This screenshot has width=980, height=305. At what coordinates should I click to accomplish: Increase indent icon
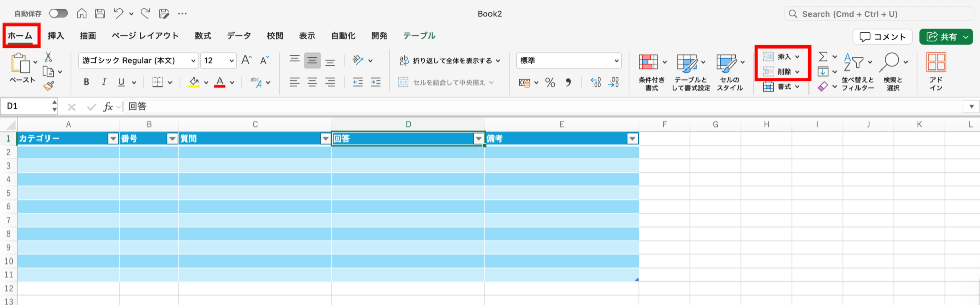pyautogui.click(x=376, y=82)
